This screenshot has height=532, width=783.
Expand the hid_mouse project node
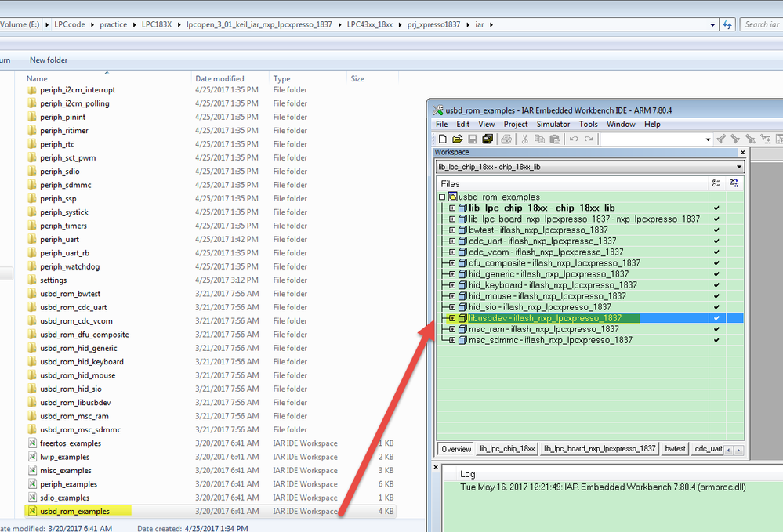[x=452, y=296]
